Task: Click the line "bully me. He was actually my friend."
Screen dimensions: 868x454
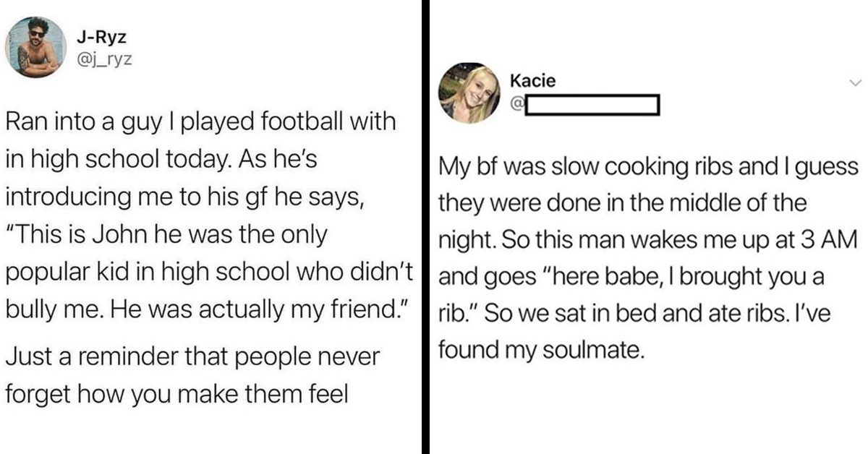Action: [x=206, y=309]
